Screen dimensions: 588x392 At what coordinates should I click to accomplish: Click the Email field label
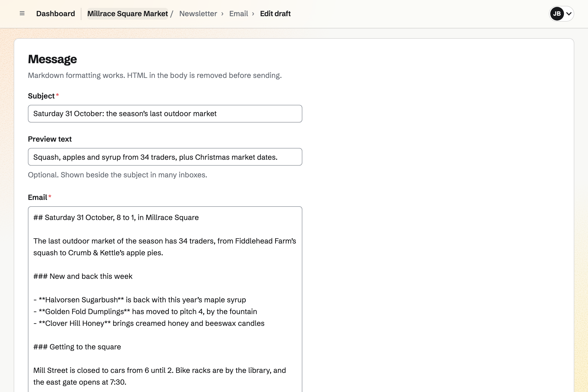pos(37,197)
